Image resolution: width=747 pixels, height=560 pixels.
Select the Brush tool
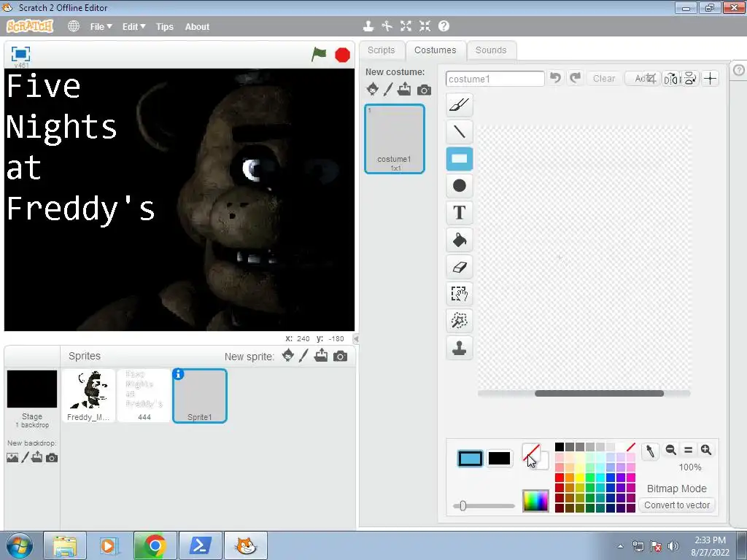pyautogui.click(x=460, y=105)
